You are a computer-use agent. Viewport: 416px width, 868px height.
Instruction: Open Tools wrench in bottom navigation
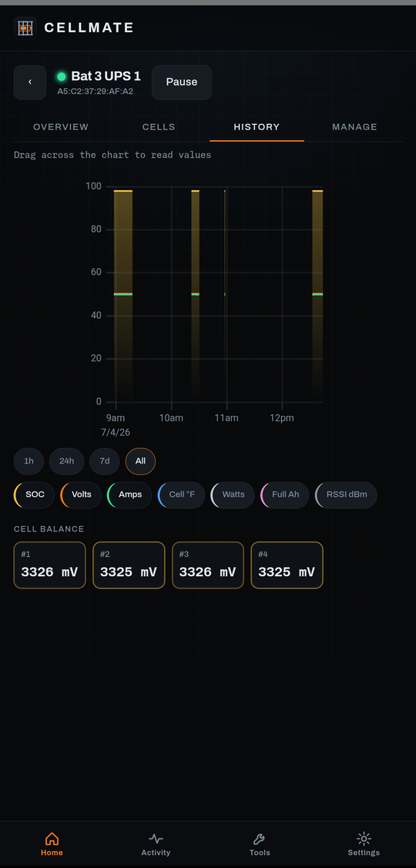[260, 844]
